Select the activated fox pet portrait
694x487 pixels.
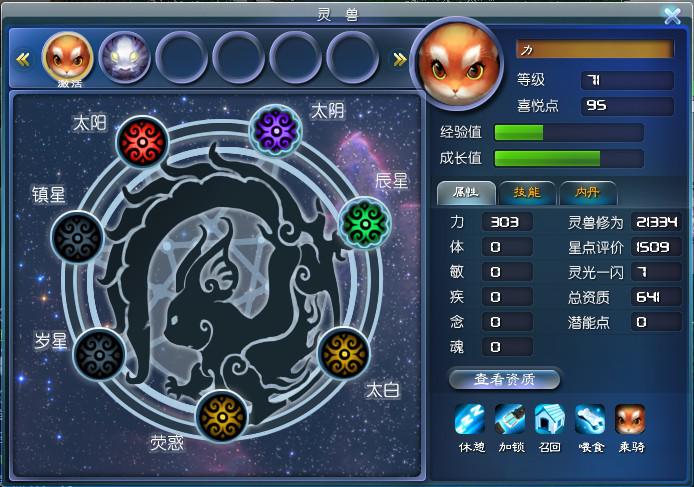[68, 57]
